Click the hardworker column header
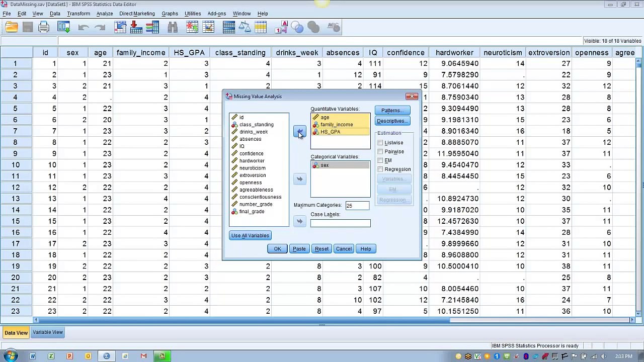Viewport: 644px width, 362px height. pyautogui.click(x=454, y=52)
